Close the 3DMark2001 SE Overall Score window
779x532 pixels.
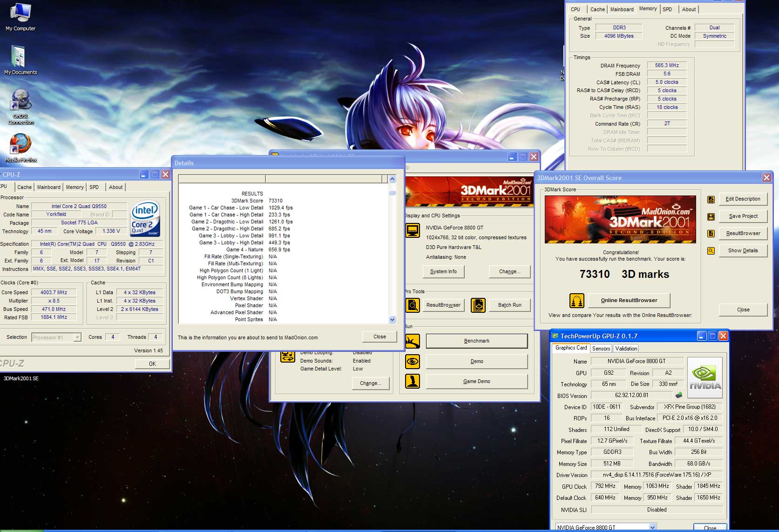[x=766, y=178]
